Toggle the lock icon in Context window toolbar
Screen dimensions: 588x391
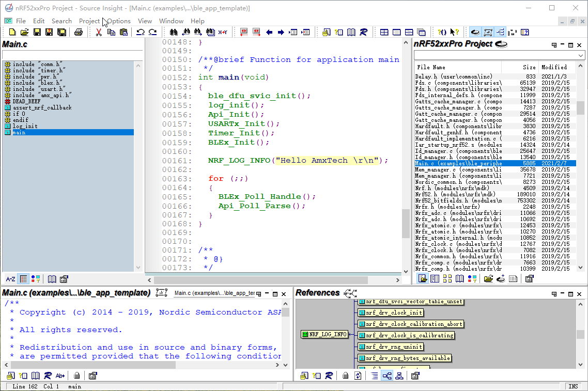coord(76,376)
